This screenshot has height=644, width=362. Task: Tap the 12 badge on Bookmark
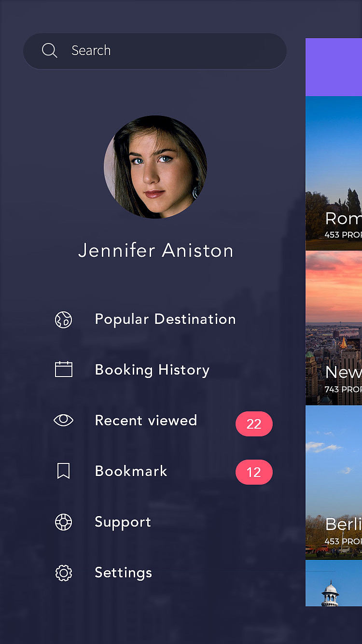(254, 472)
